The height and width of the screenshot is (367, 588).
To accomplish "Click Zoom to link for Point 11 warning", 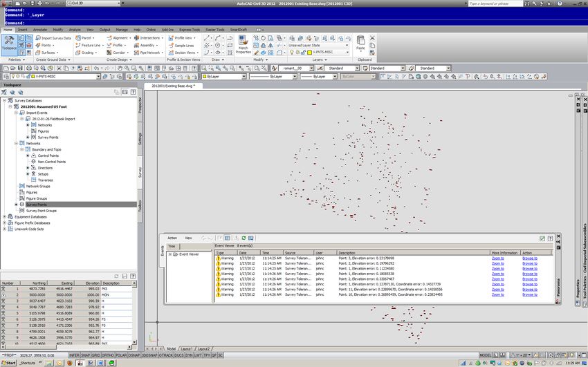I will click(497, 290).
